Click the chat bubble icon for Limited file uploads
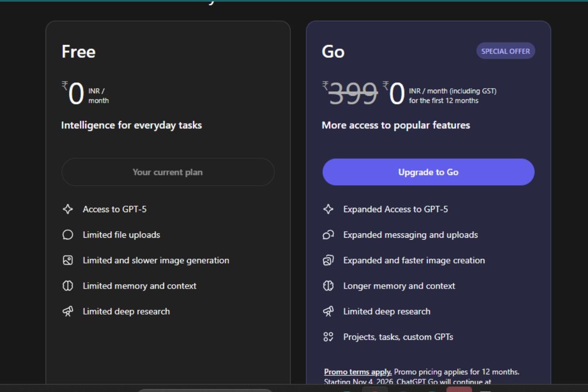This screenshot has width=588, height=392. tap(68, 235)
